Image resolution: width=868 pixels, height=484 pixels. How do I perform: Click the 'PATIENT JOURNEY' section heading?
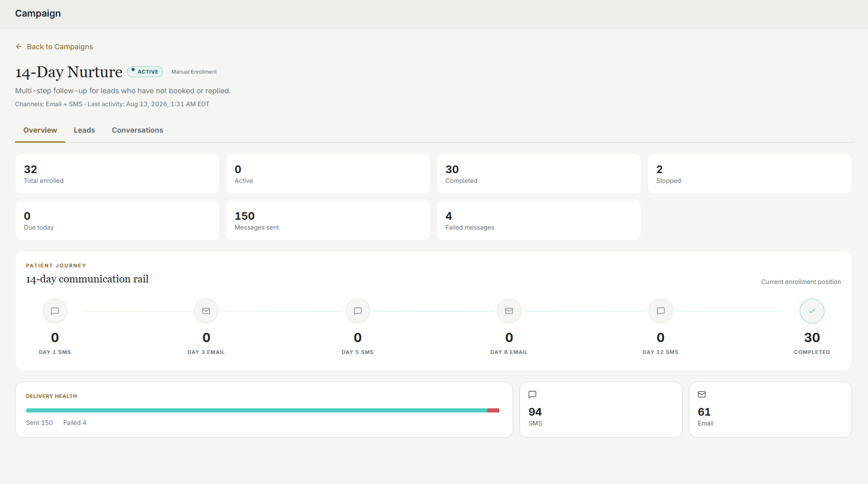(x=56, y=266)
